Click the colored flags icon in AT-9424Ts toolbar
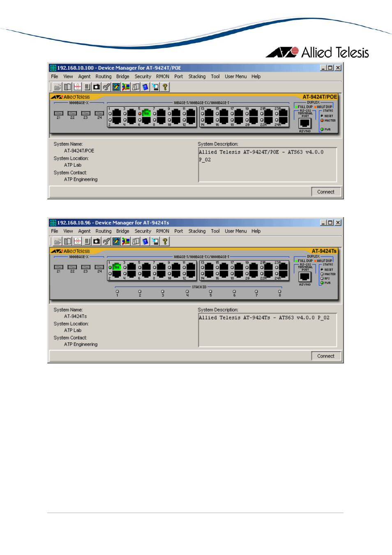Viewport: 392px width, 555px height. click(126, 241)
